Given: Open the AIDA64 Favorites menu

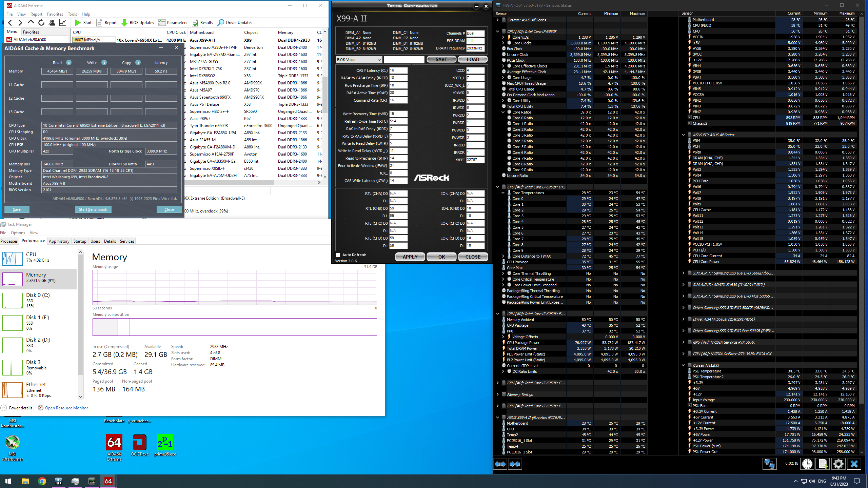Looking at the screenshot, I should point(55,14).
